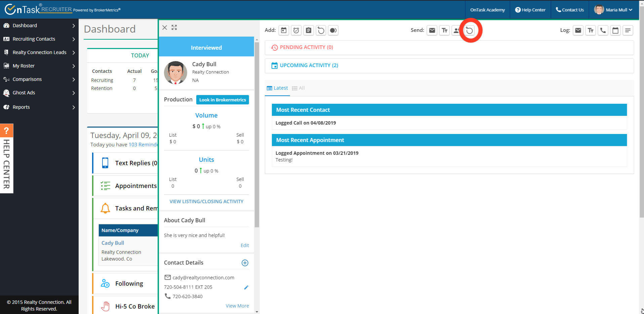This screenshot has width=644, height=314.
Task: Open Contact Us in top bar
Action: click(570, 10)
